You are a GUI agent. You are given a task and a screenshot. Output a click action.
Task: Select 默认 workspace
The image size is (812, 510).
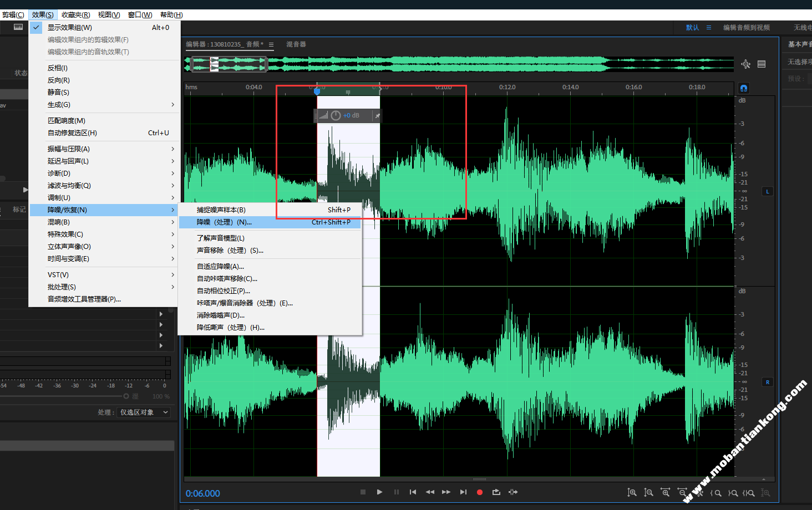click(692, 27)
